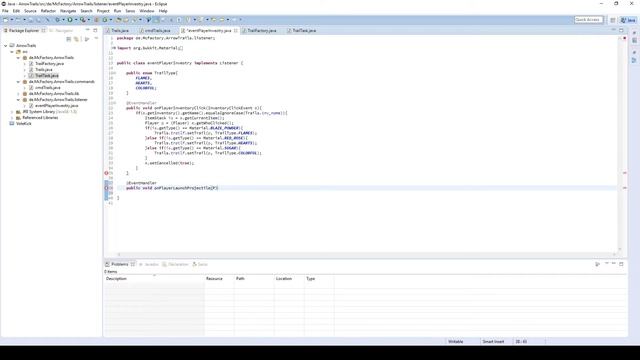640x360 pixels.
Task: Click the Open Type toolbar icon
Action: pyautogui.click(x=119, y=20)
